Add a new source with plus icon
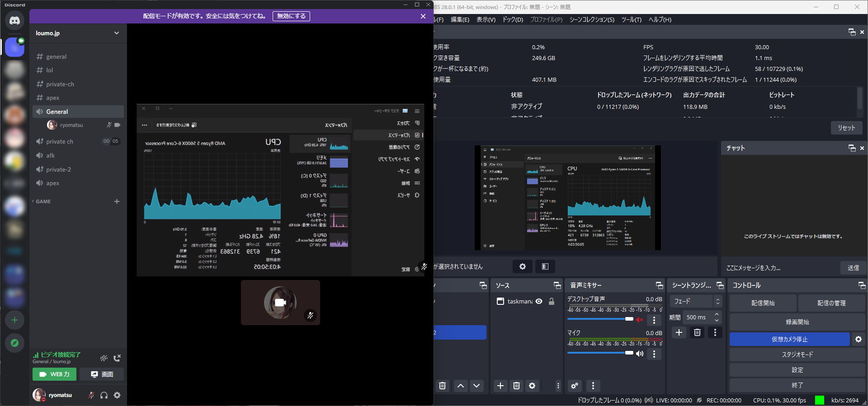The image size is (868, 406). (500, 386)
